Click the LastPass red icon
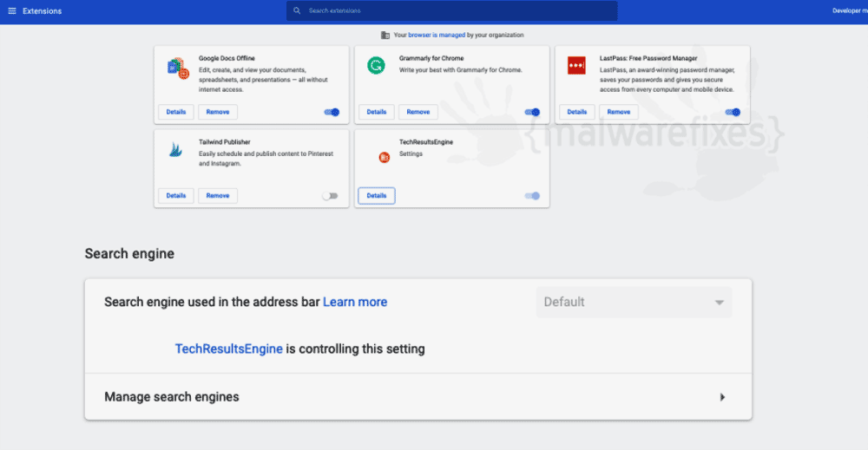Viewport: 868px width, 450px height. coord(577,65)
